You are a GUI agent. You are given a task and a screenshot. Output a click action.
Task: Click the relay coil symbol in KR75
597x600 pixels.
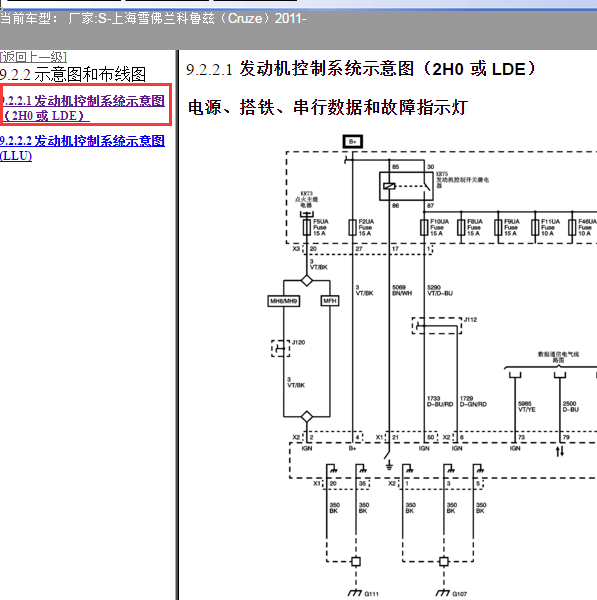pos(389,186)
